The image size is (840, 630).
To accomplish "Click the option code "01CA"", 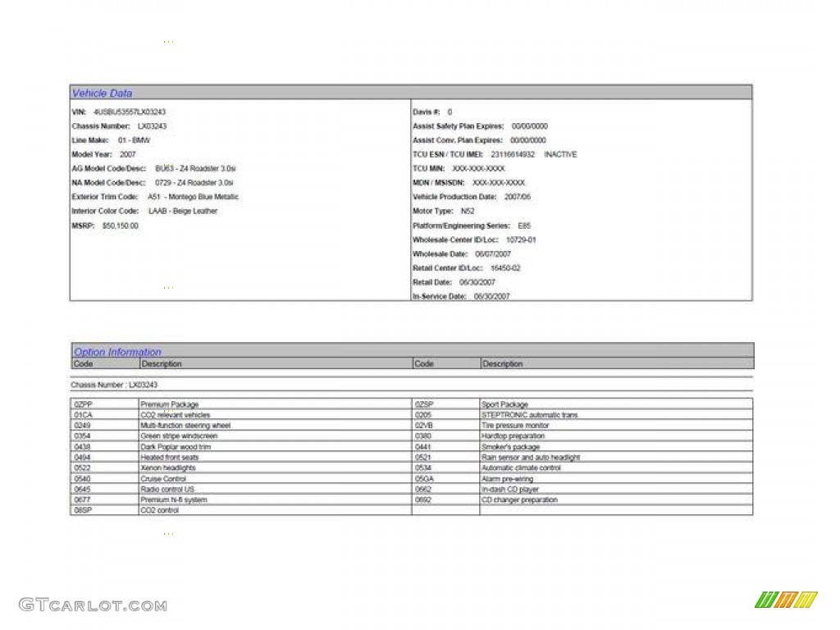I will tap(83, 415).
